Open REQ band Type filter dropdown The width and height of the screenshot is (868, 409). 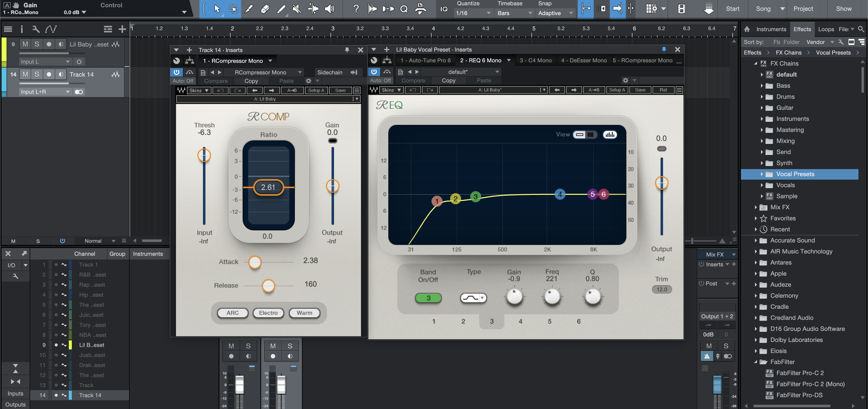click(473, 298)
